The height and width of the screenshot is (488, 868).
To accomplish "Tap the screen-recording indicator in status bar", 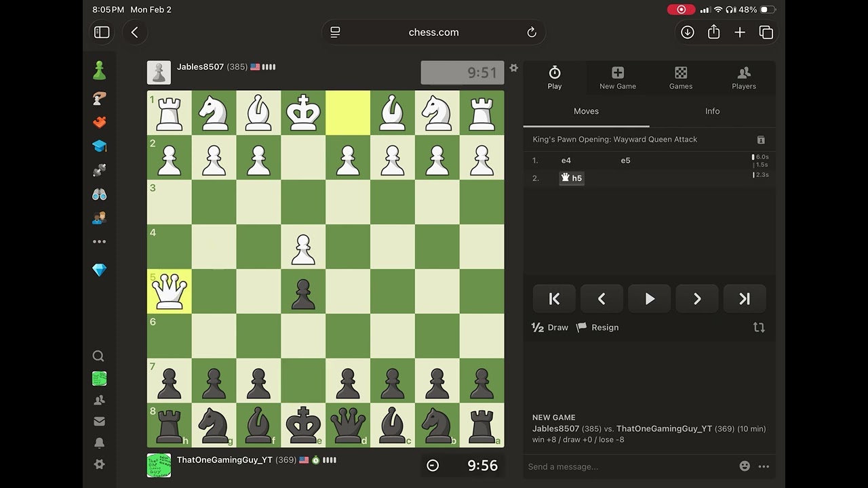I will click(681, 9).
